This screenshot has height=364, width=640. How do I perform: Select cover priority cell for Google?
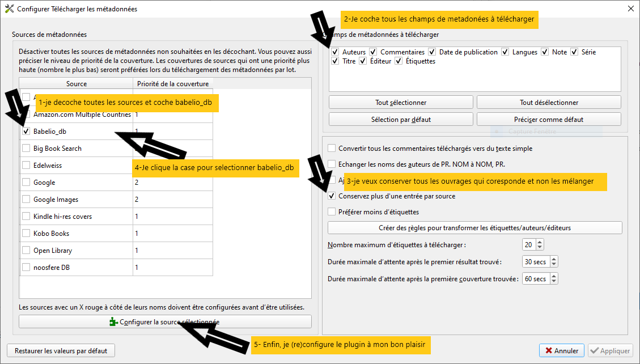(x=173, y=183)
